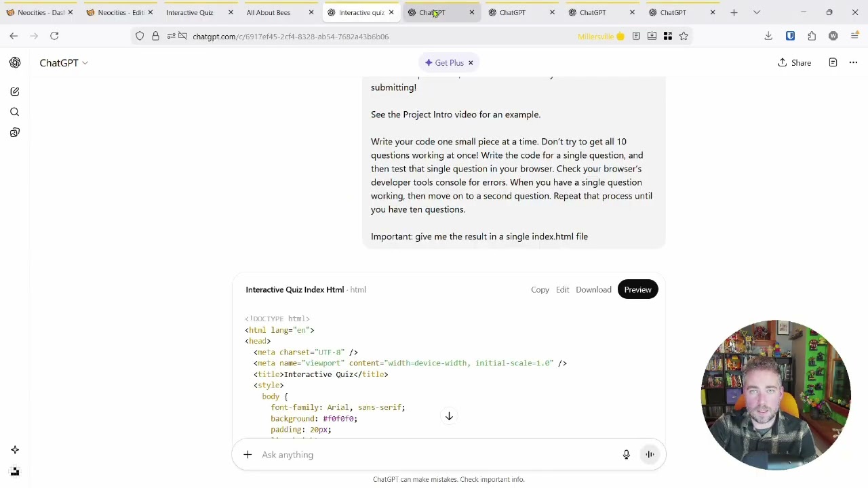Click Get Plus upgrade button
868x488 pixels.
coord(444,62)
